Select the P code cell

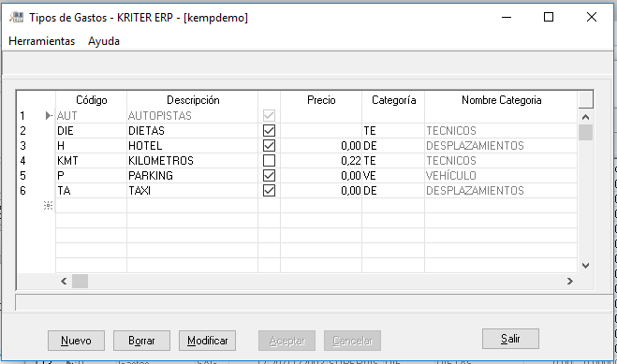tap(92, 175)
